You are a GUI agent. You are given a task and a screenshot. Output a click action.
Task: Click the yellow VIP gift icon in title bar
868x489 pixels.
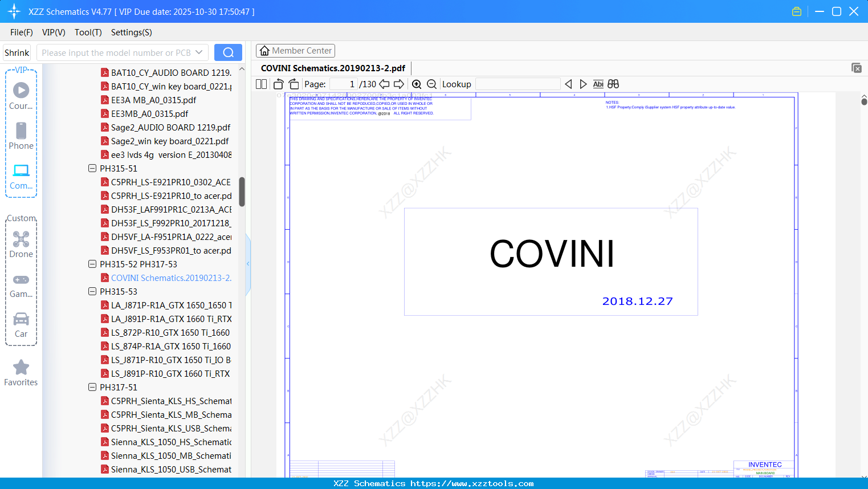click(x=797, y=11)
